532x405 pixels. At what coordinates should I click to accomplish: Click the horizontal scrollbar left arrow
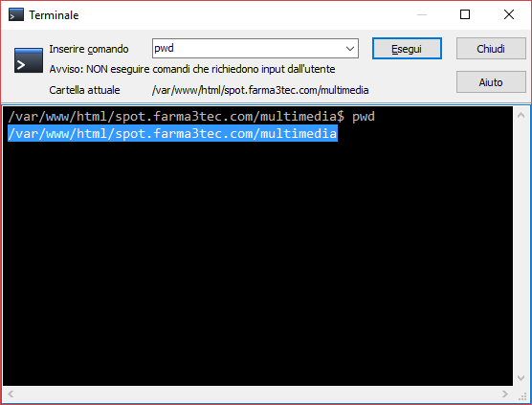point(11,394)
